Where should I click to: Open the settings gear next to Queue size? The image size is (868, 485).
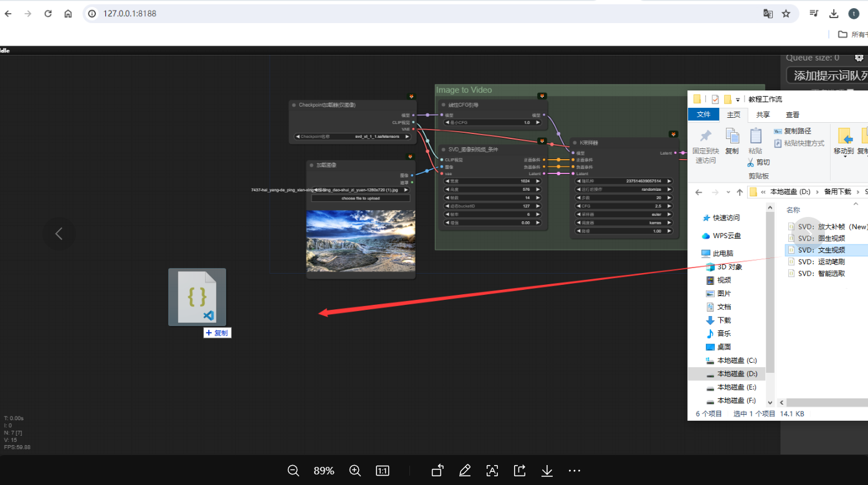point(859,57)
